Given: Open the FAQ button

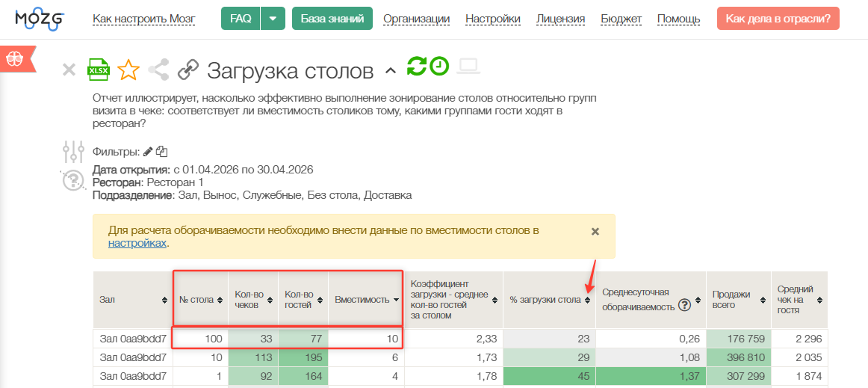Looking at the screenshot, I should coord(241,18).
